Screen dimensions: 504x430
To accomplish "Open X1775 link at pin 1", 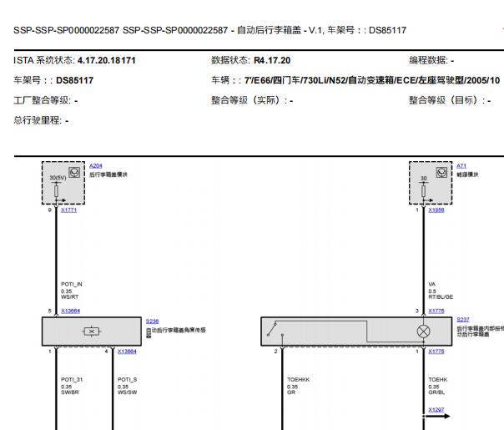I will (x=436, y=352).
